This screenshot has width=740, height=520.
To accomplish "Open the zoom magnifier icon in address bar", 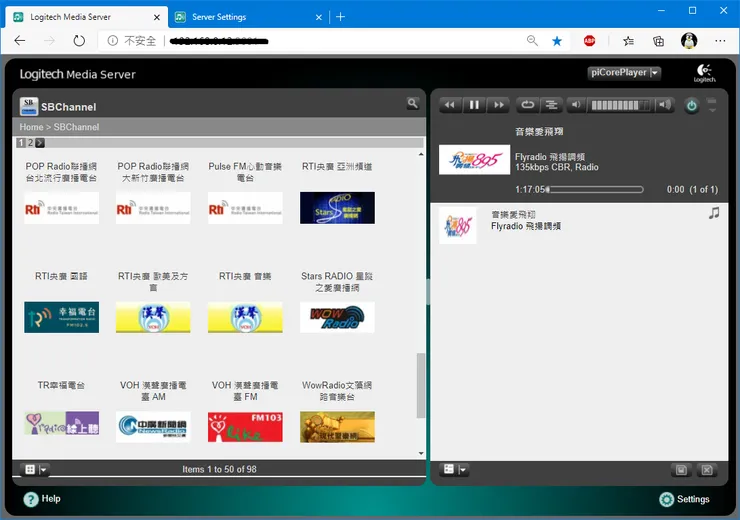I will [x=532, y=41].
